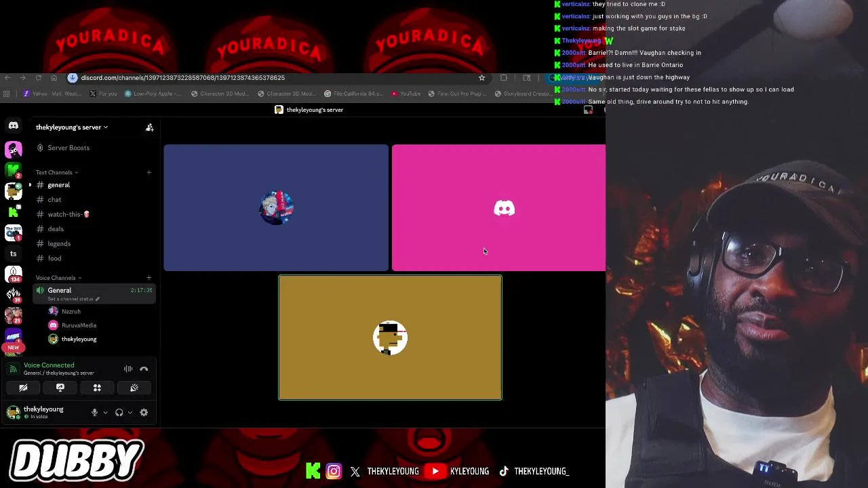Image resolution: width=868 pixels, height=488 pixels.
Task: Open the #food text channel
Action: 95,258
